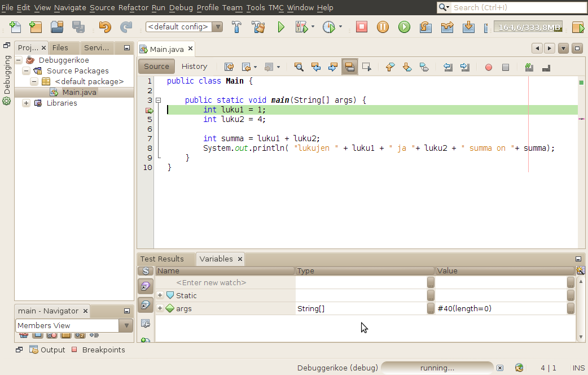588x375 pixels.
Task: Click the Undo arrow in the toolbar
Action: point(105,27)
